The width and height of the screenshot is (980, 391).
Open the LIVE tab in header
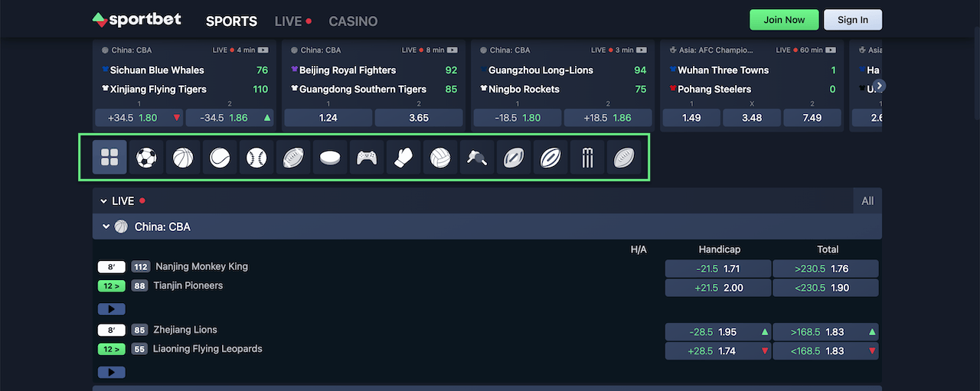293,21
